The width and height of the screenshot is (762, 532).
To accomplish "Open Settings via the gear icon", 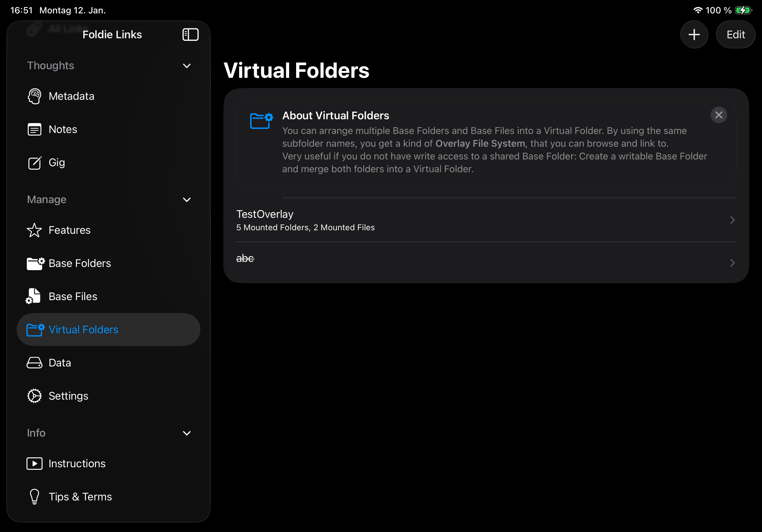I will [34, 396].
